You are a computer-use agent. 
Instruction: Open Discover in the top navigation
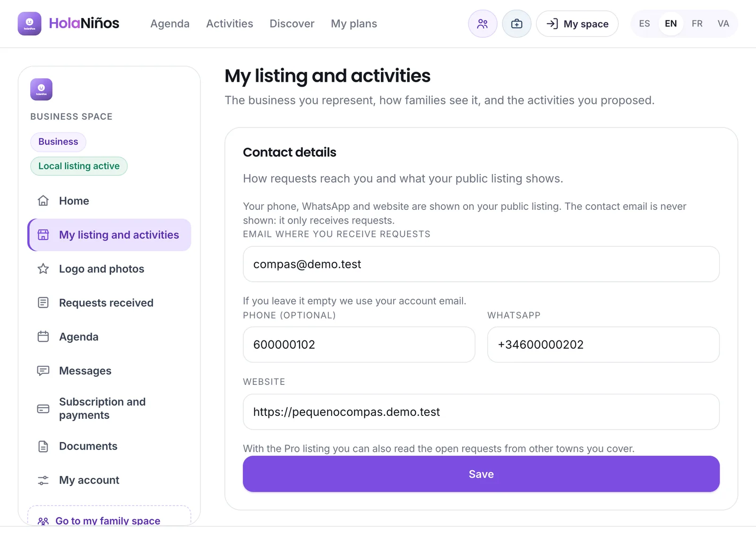292,24
